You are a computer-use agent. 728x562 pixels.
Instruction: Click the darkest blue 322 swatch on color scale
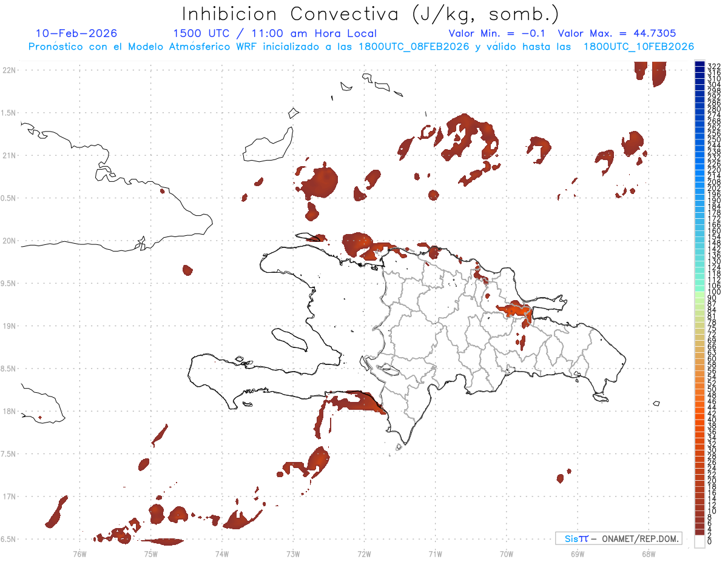tap(699, 64)
